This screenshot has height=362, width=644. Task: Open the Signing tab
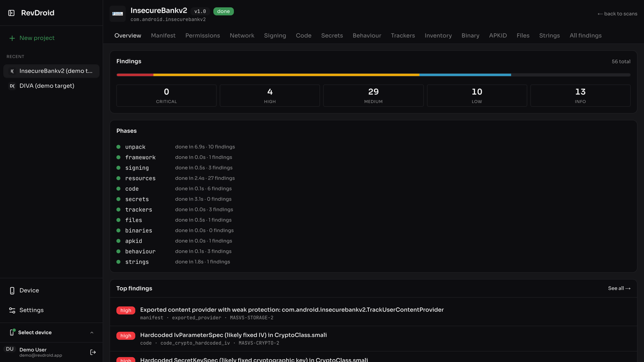[x=275, y=35]
